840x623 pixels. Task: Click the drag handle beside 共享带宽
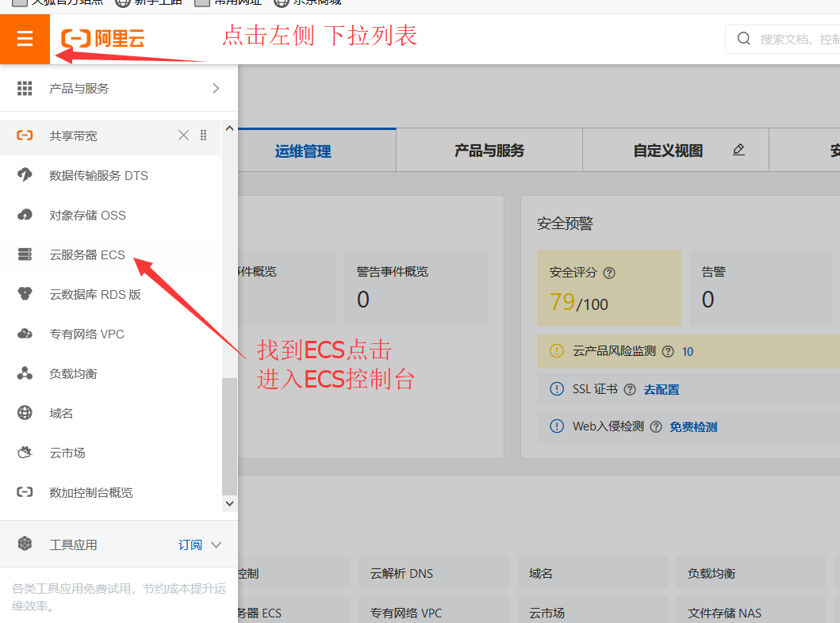pyautogui.click(x=204, y=136)
